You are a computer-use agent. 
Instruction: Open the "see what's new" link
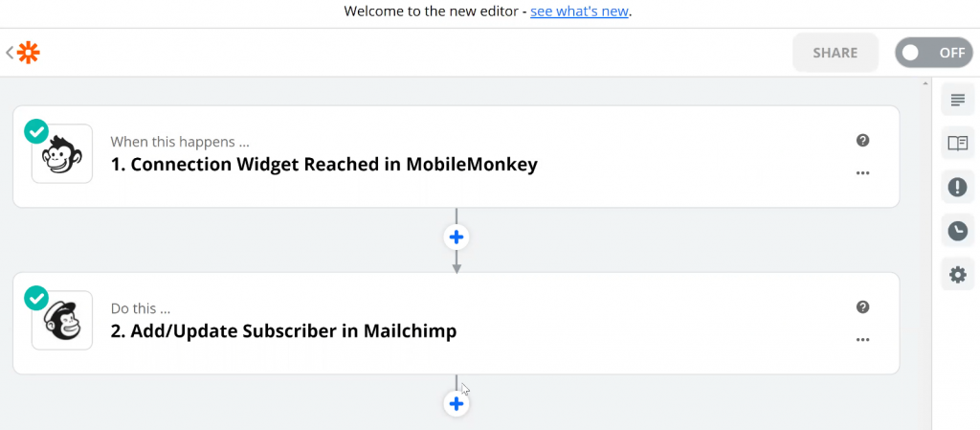[579, 11]
